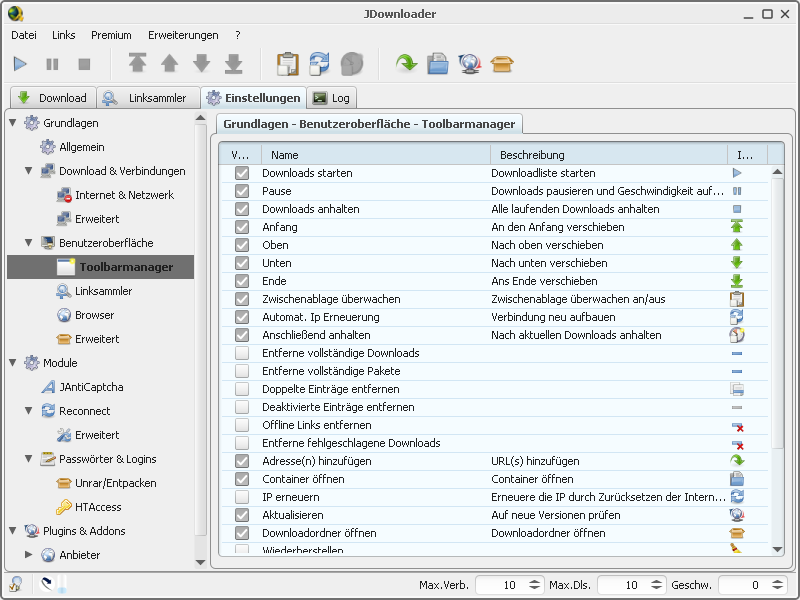
Task: Click the stop-after-current-downloads toolbar icon
Action: [352, 64]
